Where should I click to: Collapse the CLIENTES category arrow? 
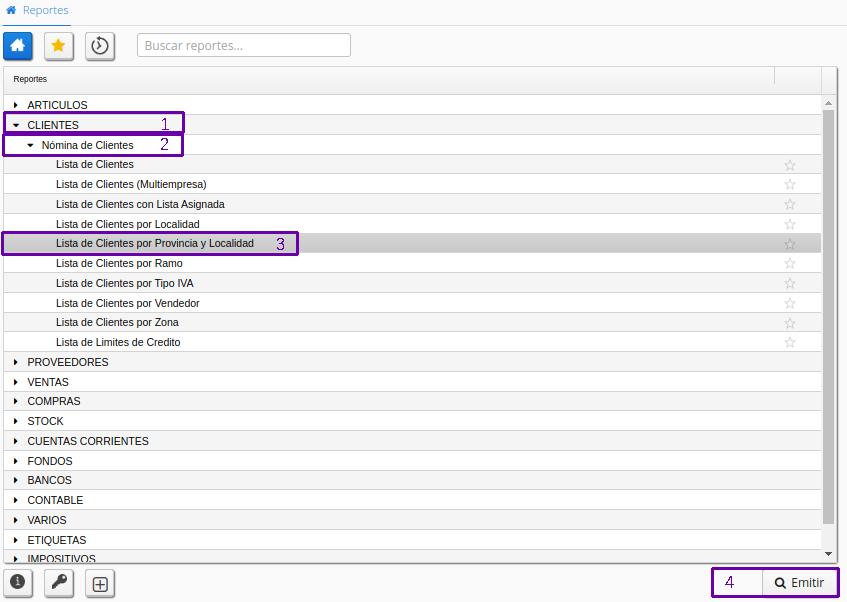tap(16, 125)
